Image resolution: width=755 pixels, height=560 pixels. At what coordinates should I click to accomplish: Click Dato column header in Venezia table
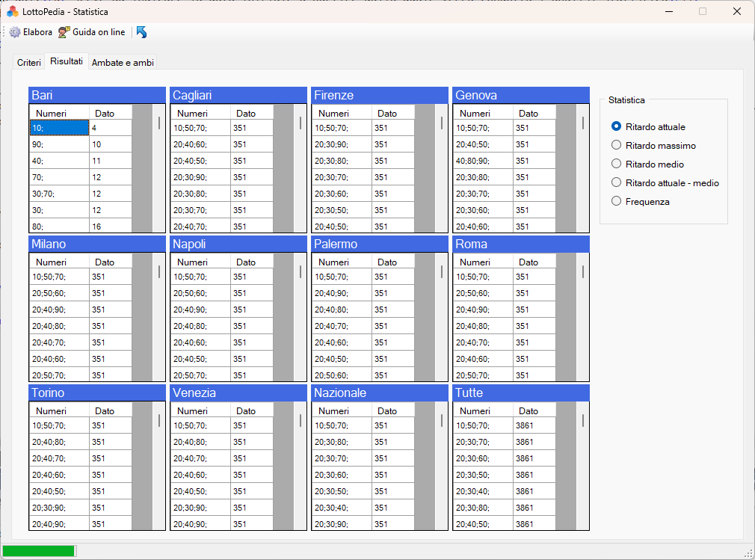coord(251,410)
